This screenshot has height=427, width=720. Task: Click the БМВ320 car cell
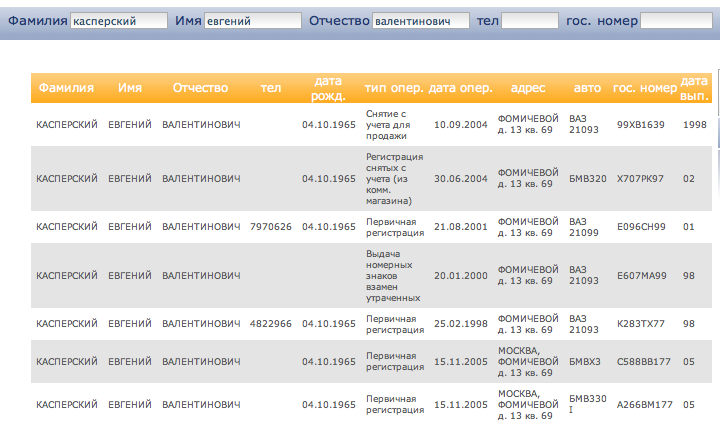(x=588, y=179)
